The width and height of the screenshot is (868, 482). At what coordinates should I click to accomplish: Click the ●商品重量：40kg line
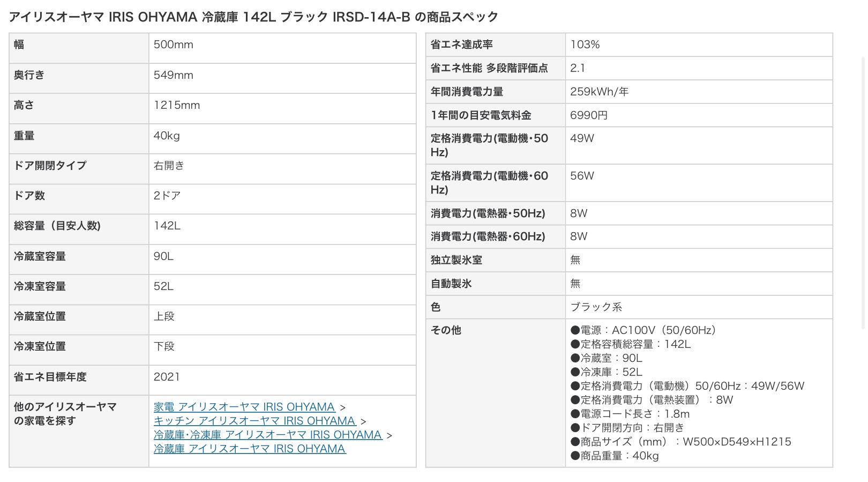pos(615,456)
